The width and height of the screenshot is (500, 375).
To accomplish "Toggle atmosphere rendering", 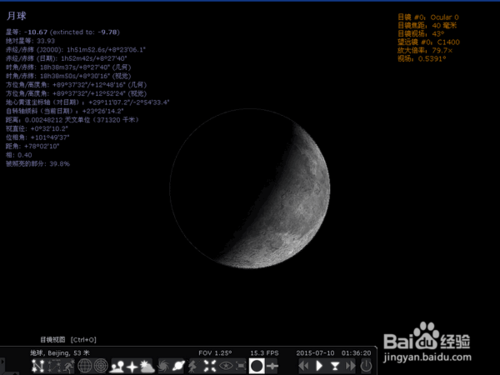I will coord(147,366).
